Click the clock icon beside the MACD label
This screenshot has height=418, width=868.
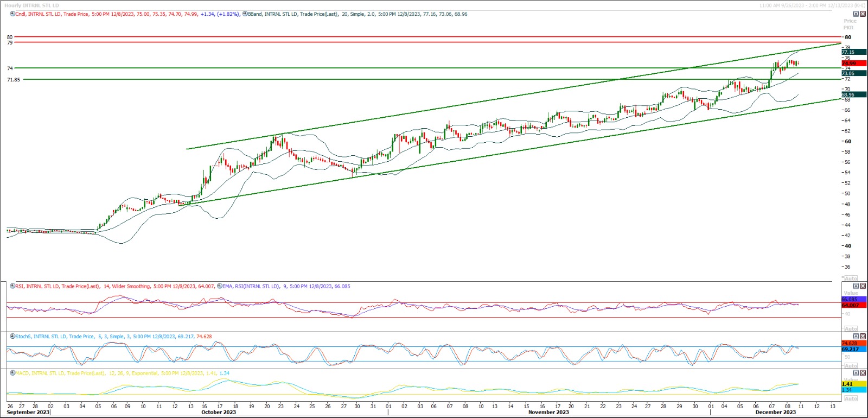coord(12,373)
